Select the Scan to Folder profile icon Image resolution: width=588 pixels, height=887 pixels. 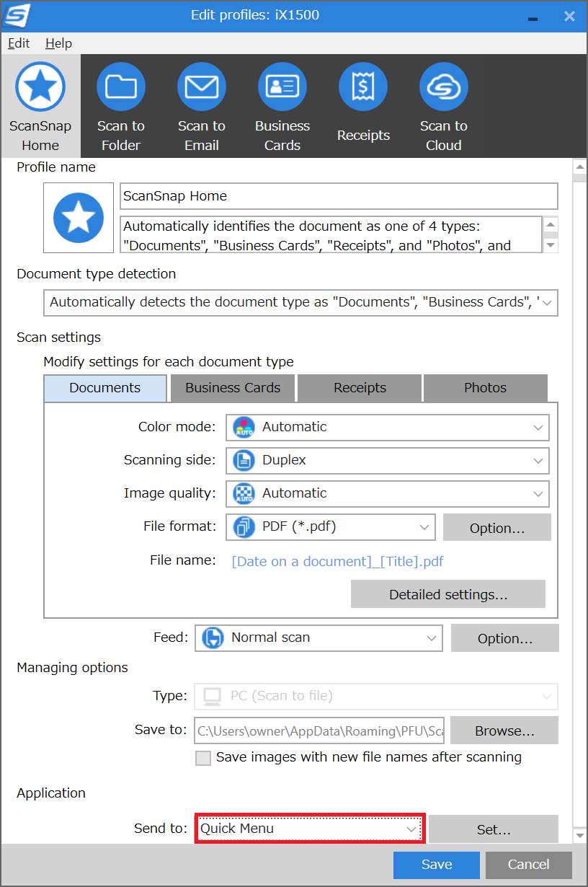pos(121,87)
